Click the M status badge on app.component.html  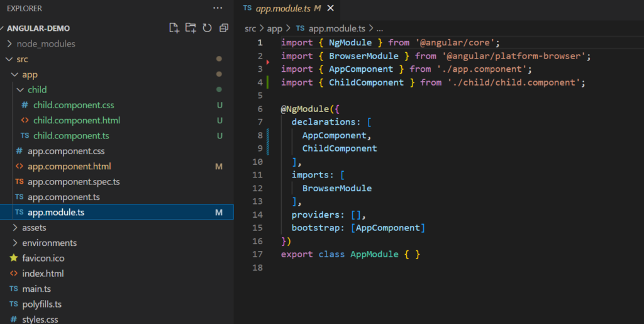219,166
